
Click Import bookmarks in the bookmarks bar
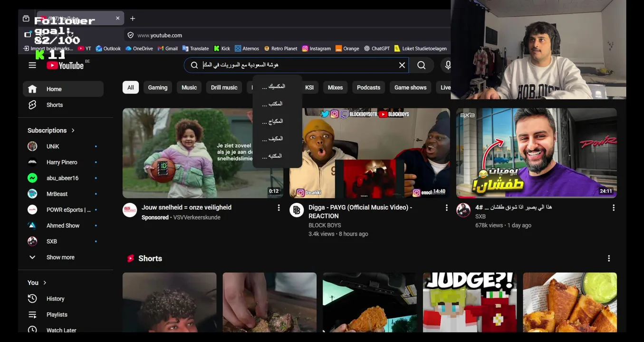tap(48, 48)
